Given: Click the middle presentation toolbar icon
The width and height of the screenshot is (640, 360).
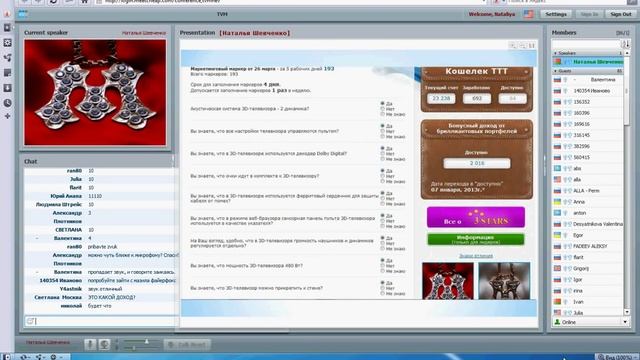Looking at the screenshot, I should tap(522, 45).
